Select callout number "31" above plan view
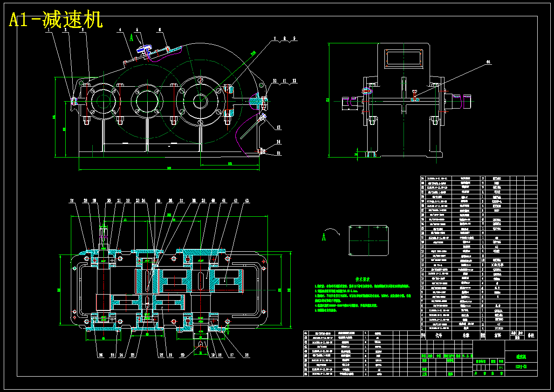 [x=119, y=200]
